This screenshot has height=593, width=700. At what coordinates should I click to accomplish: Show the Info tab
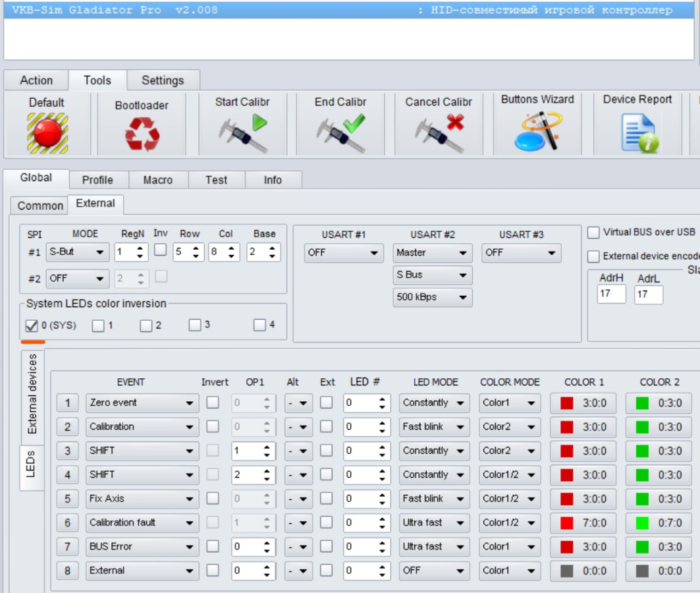coord(273,180)
